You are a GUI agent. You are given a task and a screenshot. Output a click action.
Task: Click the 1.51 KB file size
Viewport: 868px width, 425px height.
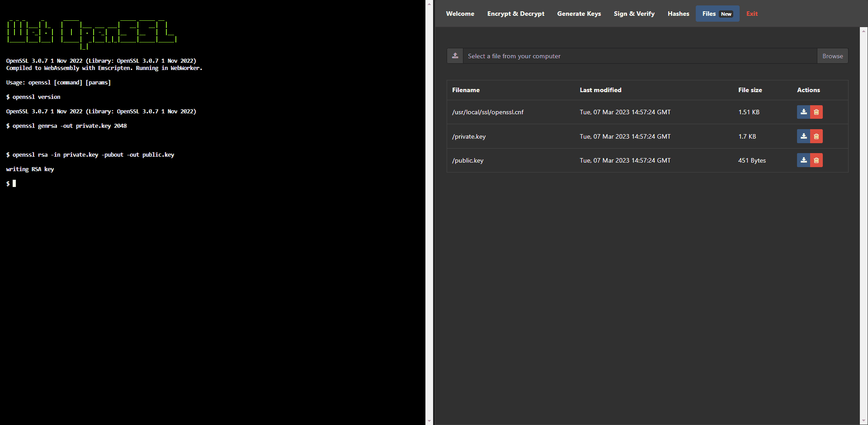[x=749, y=112]
